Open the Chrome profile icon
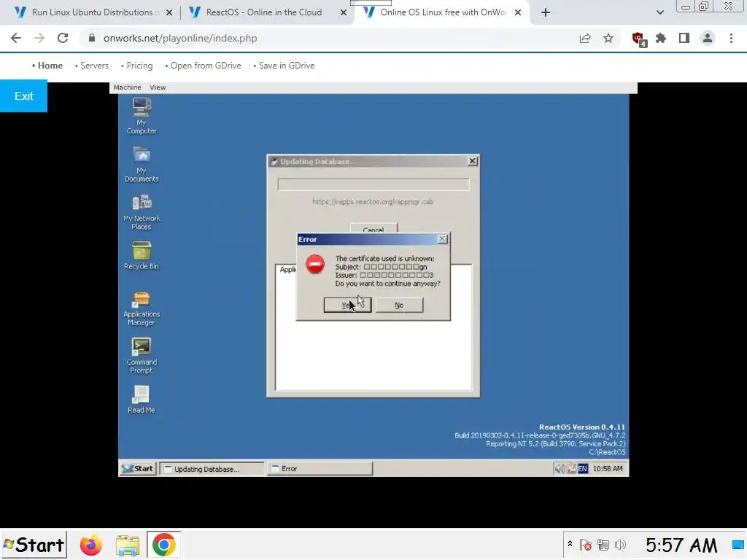Viewport: 747px width, 560px height. [708, 38]
